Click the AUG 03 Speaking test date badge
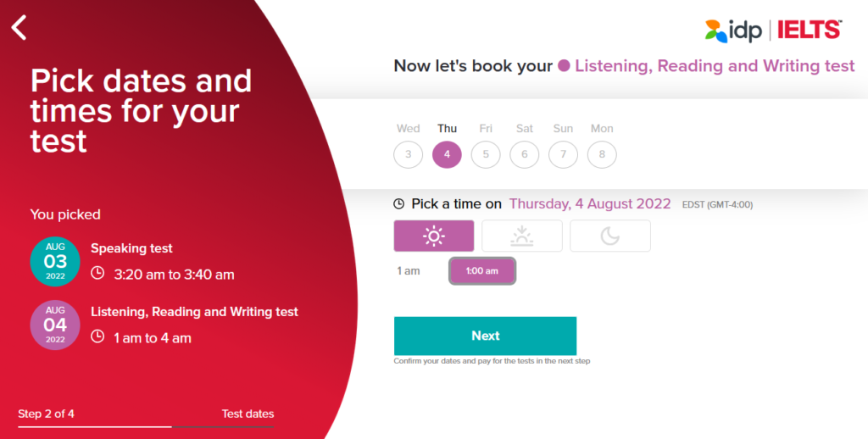This screenshot has width=868, height=439. (x=55, y=261)
